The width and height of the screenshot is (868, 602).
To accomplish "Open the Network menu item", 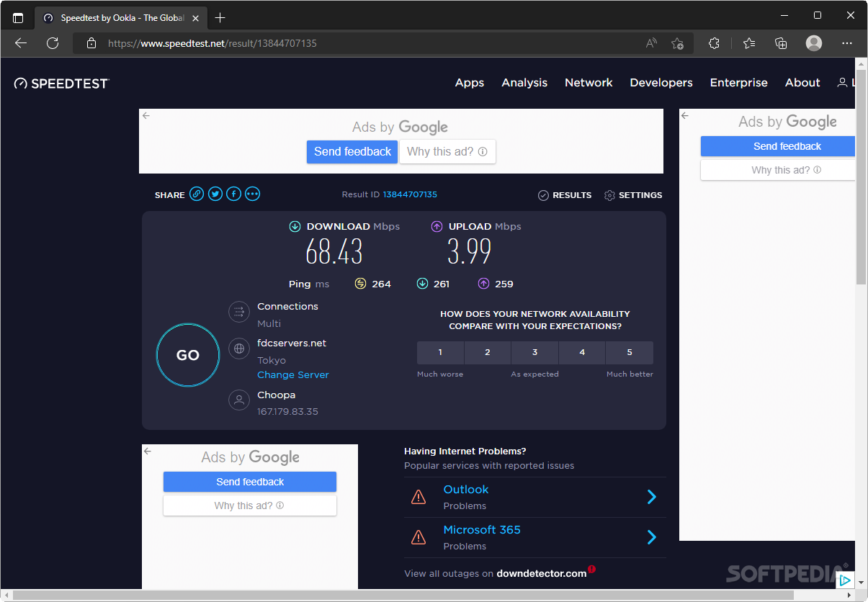I will (589, 83).
